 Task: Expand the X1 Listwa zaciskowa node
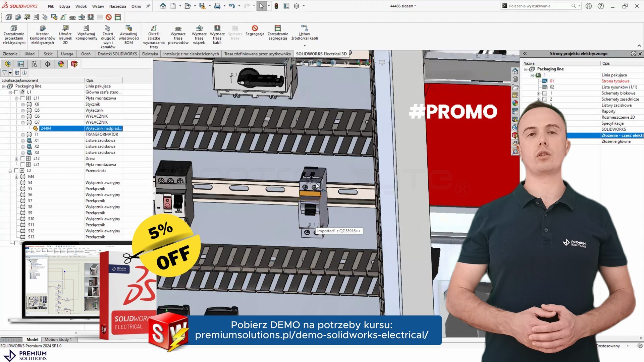click(23, 140)
